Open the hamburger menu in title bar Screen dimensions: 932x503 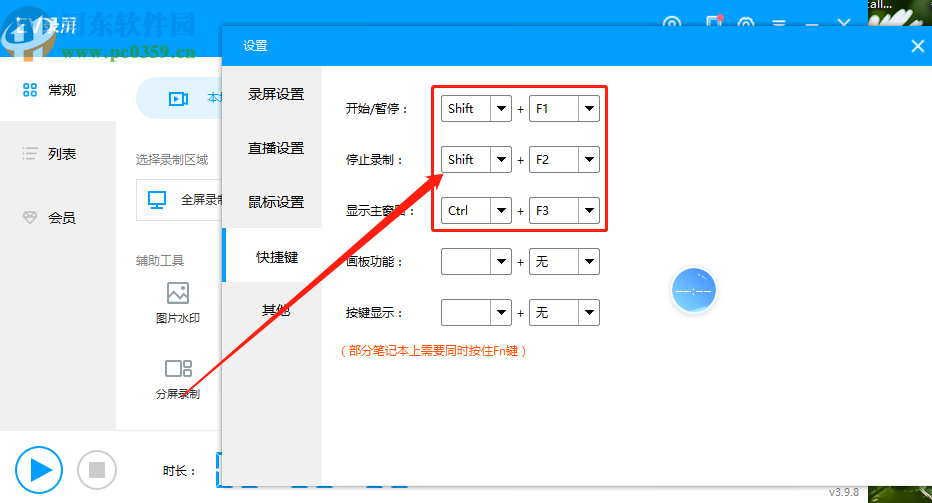pyautogui.click(x=779, y=24)
